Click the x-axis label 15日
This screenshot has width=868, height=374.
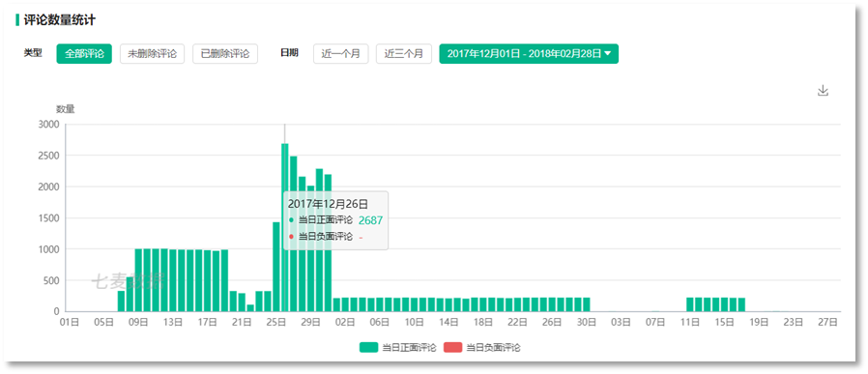(x=725, y=322)
